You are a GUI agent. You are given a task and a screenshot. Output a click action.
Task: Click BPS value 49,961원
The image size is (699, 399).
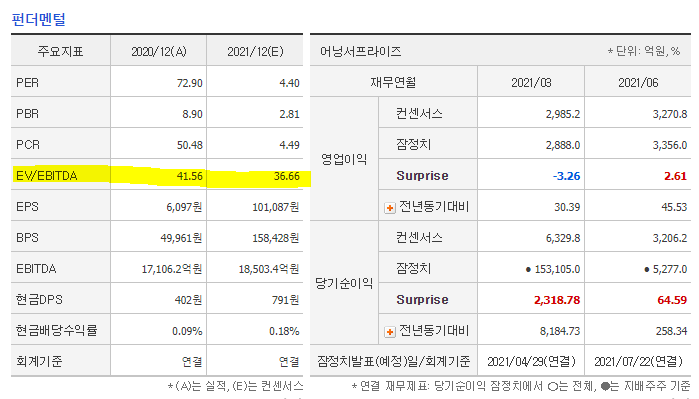tap(181, 238)
